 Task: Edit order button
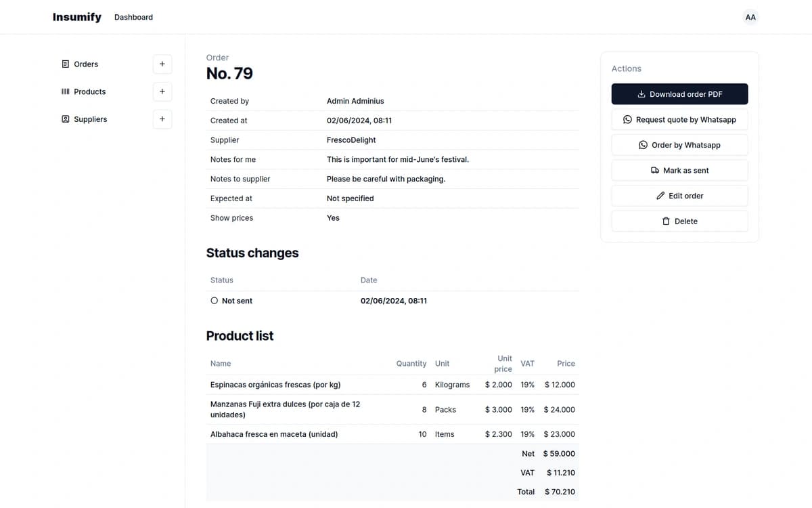click(680, 196)
